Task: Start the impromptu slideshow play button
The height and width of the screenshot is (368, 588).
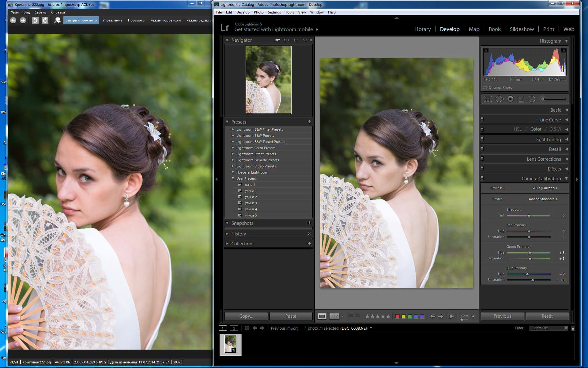Action: click(451, 316)
